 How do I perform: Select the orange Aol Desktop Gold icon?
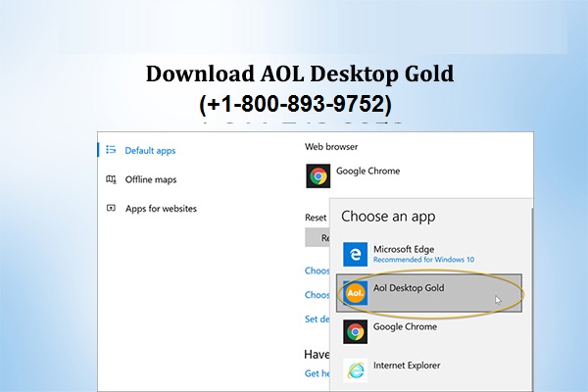[356, 293]
